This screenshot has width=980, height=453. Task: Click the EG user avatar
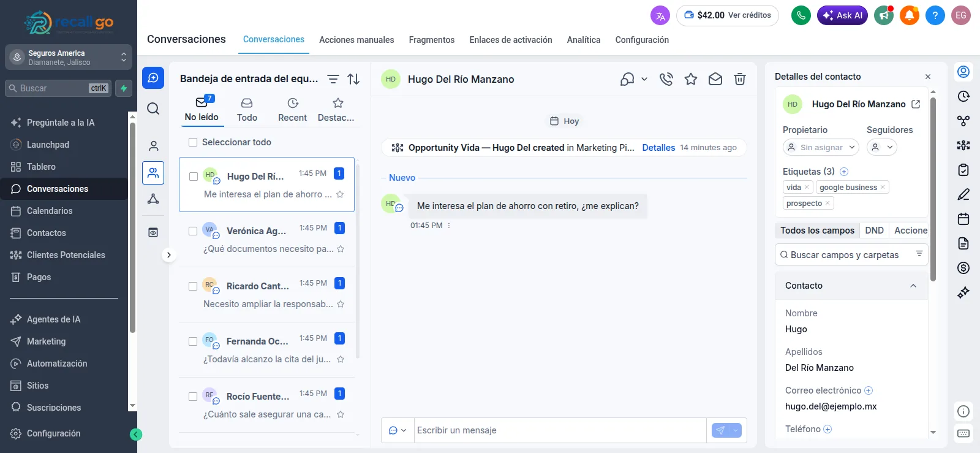(961, 15)
